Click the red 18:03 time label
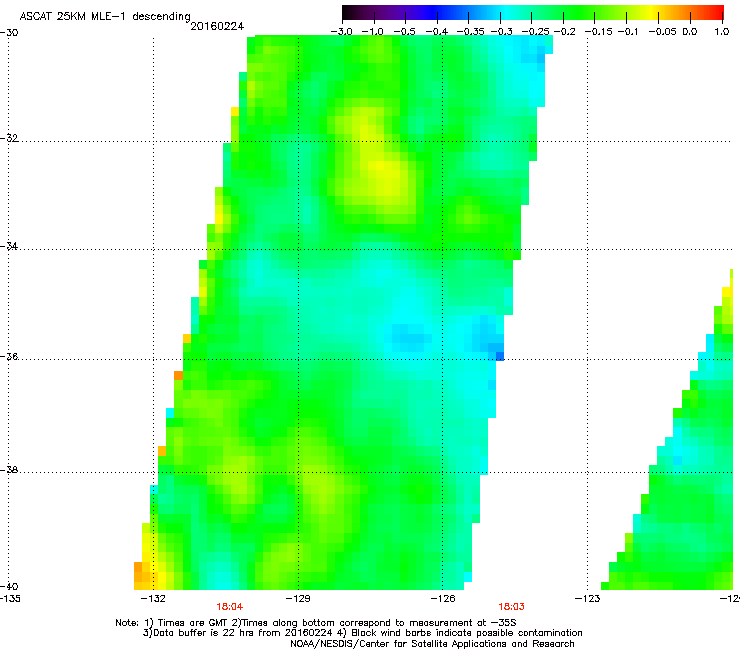 tap(512, 607)
